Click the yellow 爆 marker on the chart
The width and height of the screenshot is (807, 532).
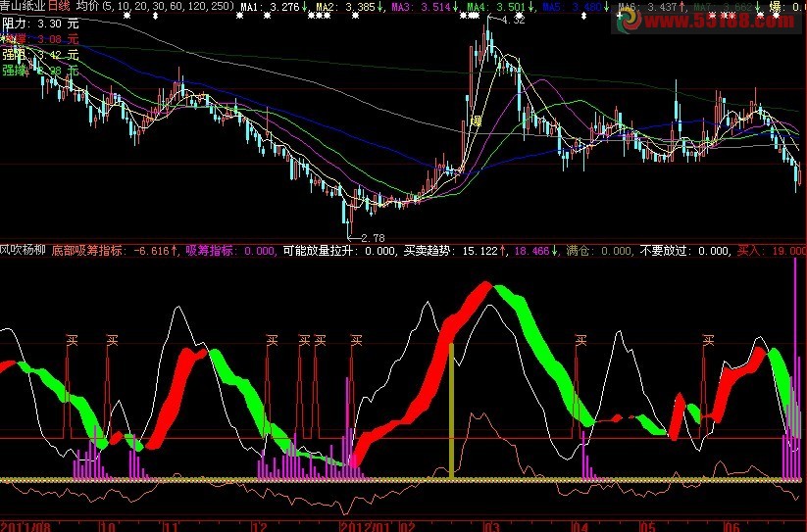point(476,121)
